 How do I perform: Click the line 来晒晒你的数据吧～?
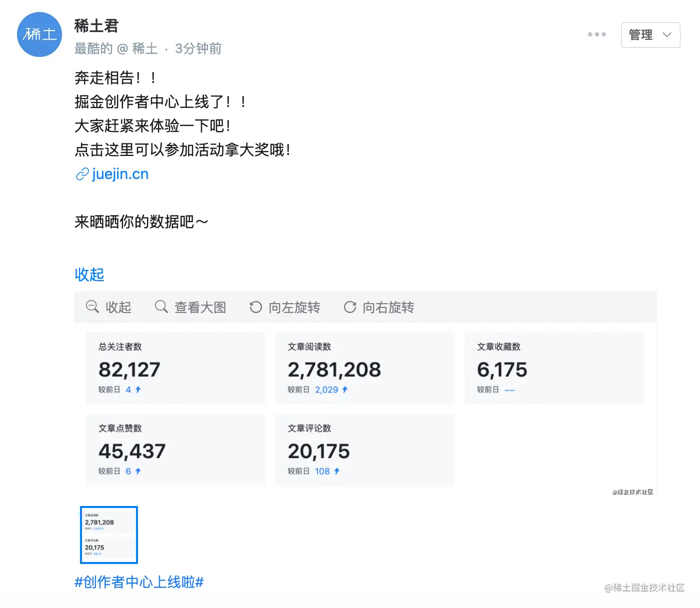141,221
